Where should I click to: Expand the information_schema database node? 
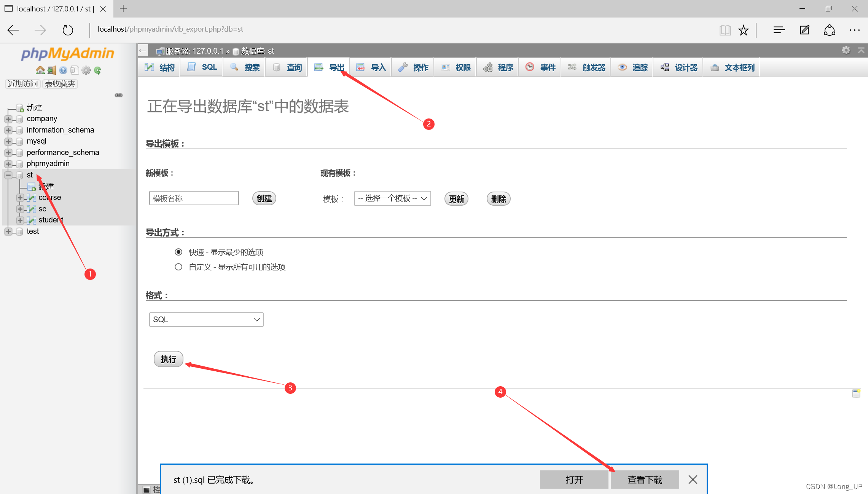point(8,130)
